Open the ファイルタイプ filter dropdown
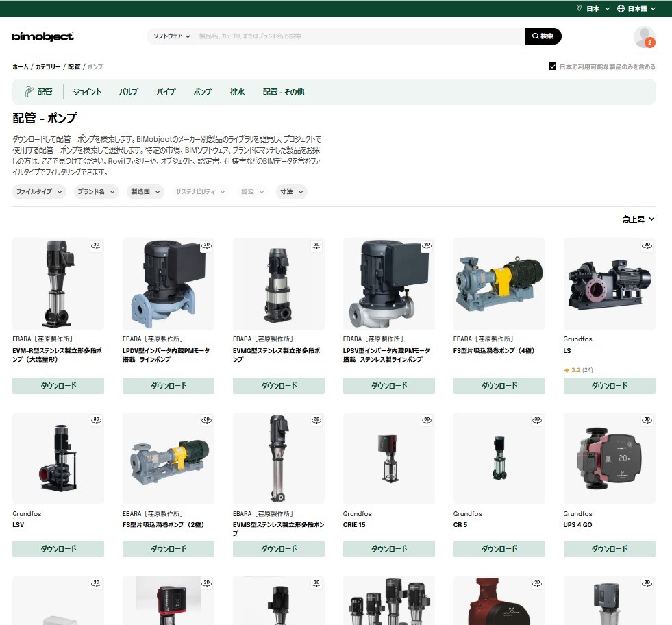 38,192
